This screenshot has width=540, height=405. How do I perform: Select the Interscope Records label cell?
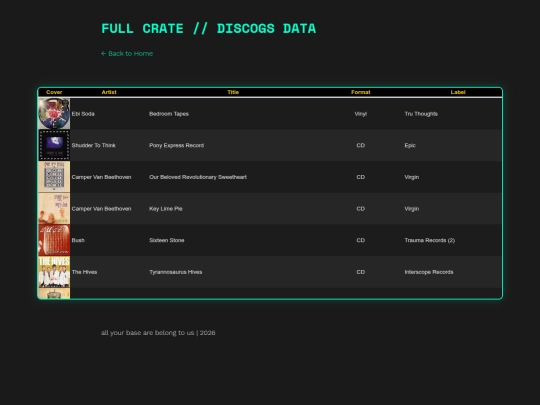pyautogui.click(x=429, y=272)
